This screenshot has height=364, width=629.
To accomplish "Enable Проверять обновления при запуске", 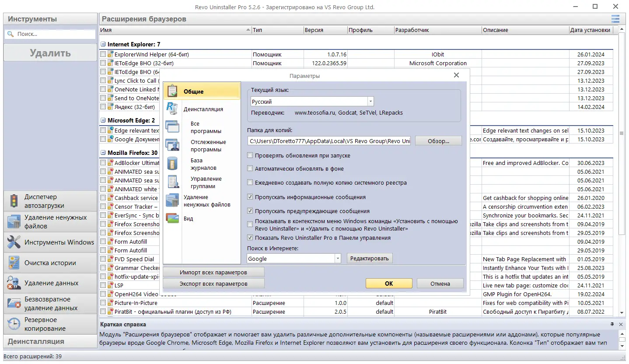I will (x=250, y=155).
